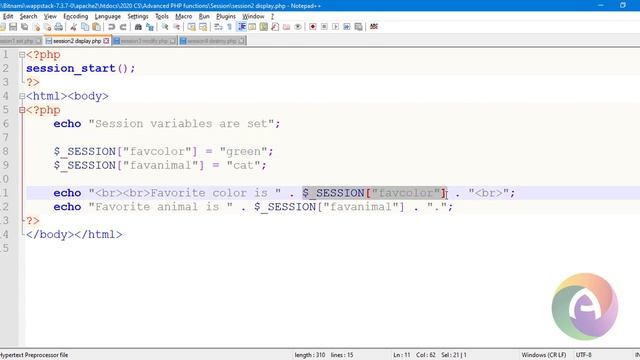Click the Close document toolbar icon

(x=37, y=27)
